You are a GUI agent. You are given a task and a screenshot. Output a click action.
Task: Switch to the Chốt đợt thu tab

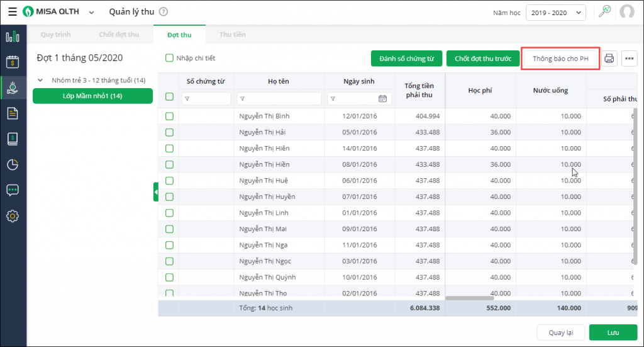tap(119, 35)
